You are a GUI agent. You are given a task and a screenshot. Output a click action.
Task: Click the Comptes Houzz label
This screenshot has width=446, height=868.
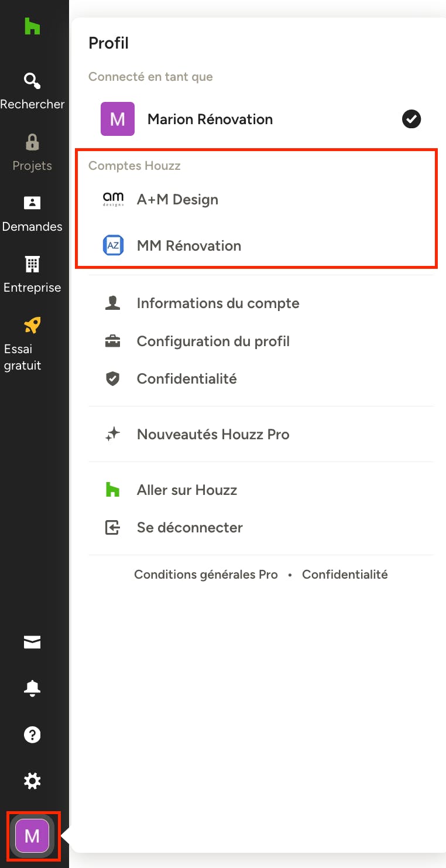coord(135,166)
